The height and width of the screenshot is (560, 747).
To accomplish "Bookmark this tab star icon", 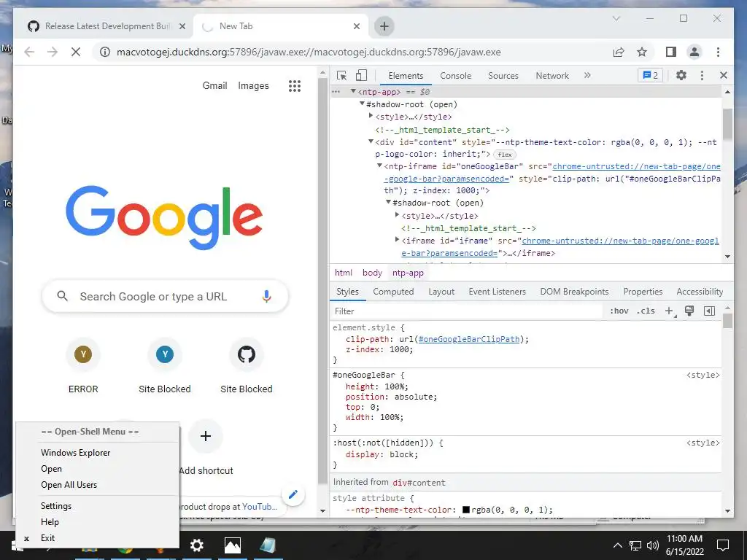I will tap(642, 52).
